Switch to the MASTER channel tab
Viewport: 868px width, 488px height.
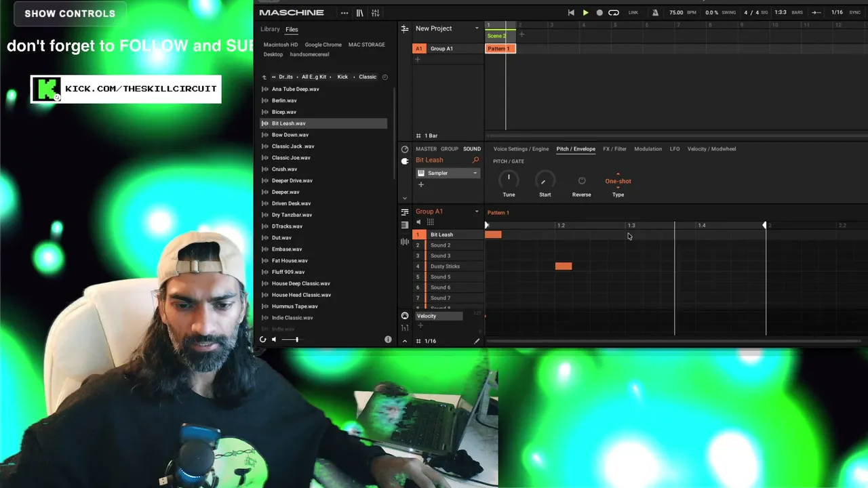pos(426,149)
